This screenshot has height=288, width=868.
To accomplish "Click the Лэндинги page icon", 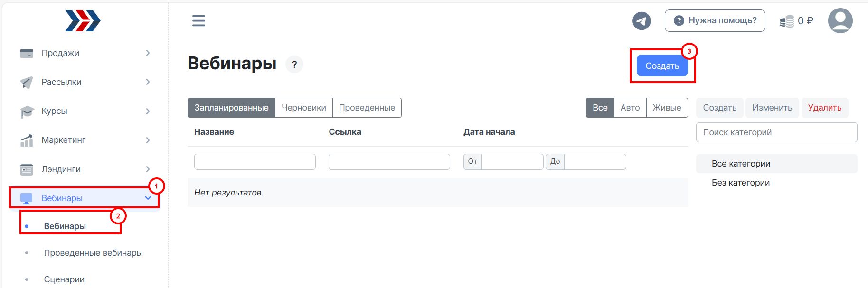I will pyautogui.click(x=27, y=169).
